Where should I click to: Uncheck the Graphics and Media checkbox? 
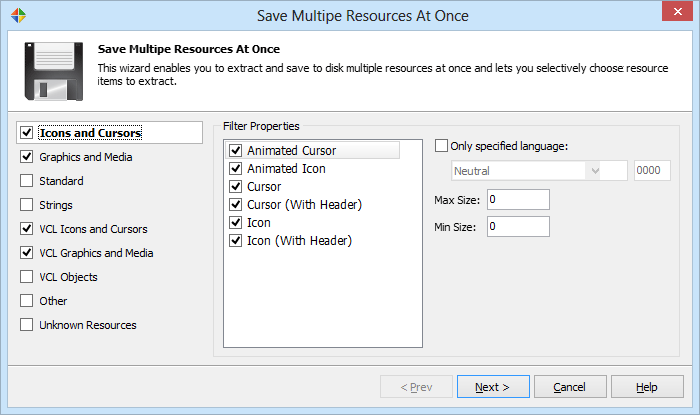(26, 157)
